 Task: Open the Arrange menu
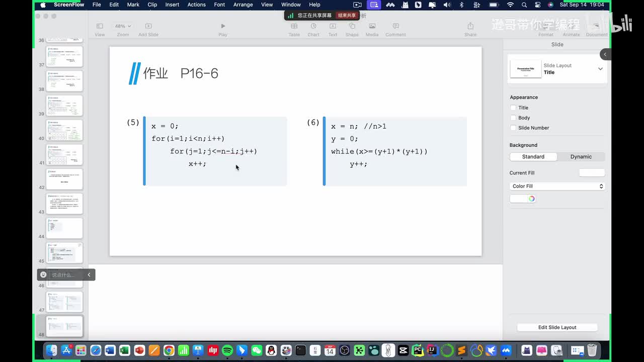[243, 5]
